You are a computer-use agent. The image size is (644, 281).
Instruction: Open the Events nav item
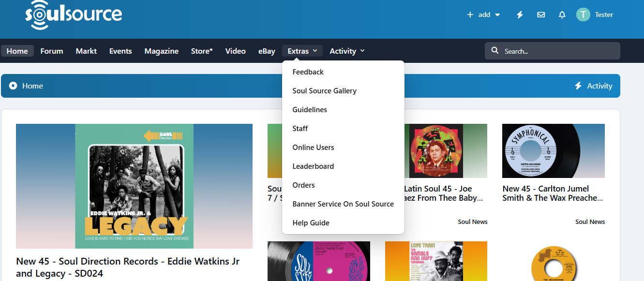pyautogui.click(x=120, y=51)
